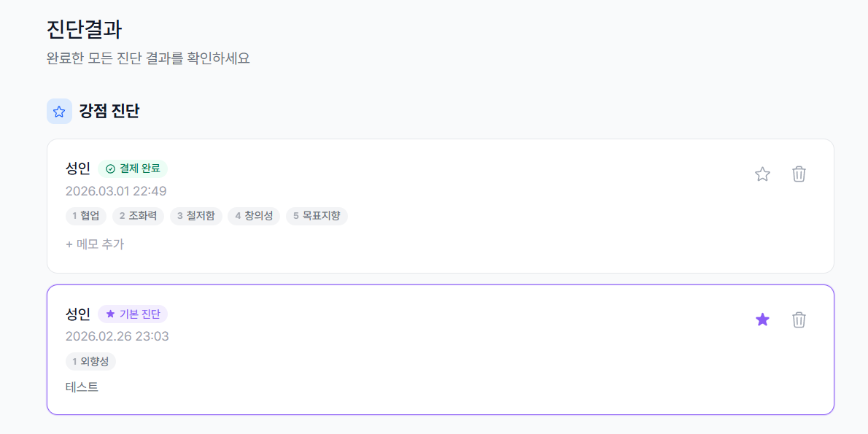Toggle the 결제 완료 status badge
Viewport: 868px width, 434px height.
132,168
